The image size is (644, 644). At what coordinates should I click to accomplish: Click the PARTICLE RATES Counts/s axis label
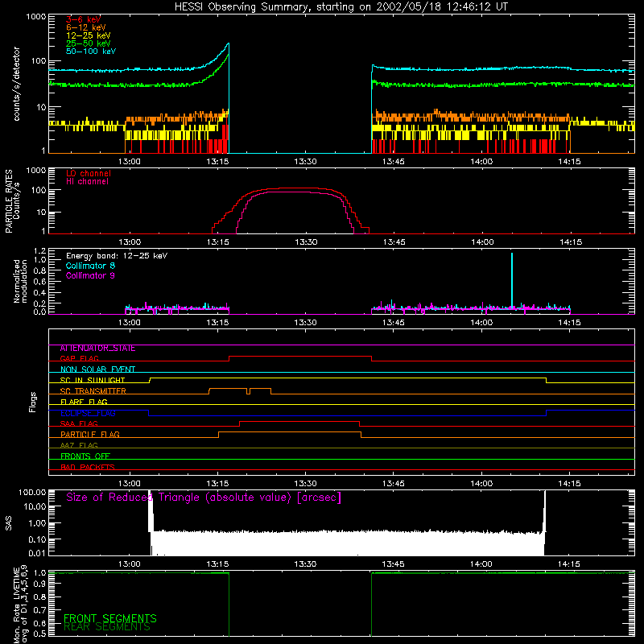(12, 201)
